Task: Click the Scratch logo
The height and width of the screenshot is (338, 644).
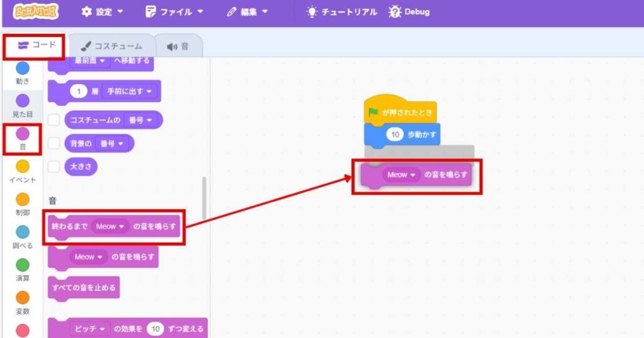Action: coord(35,11)
